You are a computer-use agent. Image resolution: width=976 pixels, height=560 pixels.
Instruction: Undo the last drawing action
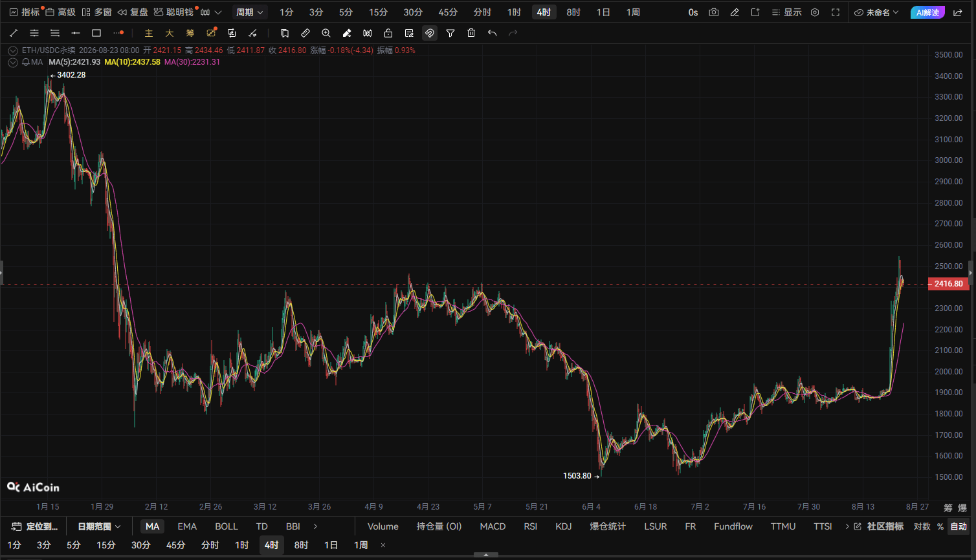[x=492, y=33]
